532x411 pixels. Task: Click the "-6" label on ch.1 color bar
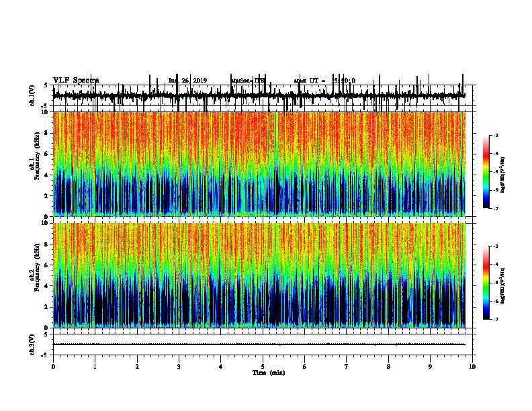pos(495,190)
